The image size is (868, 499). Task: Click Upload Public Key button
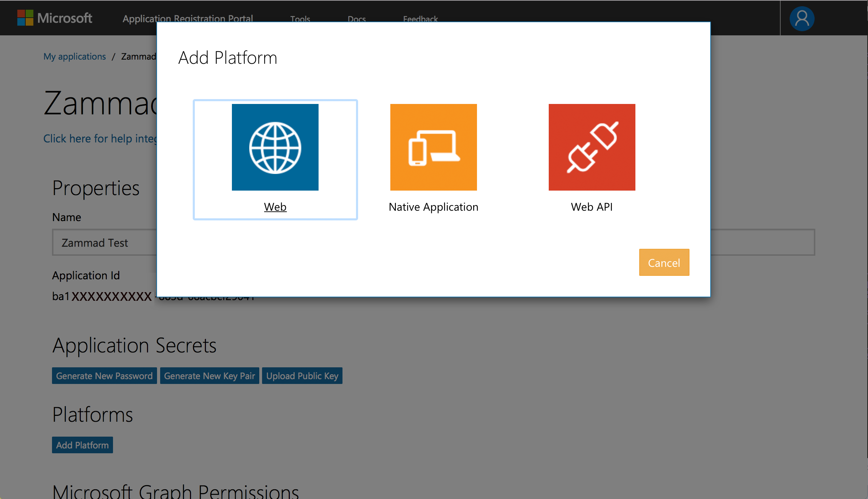coord(302,376)
